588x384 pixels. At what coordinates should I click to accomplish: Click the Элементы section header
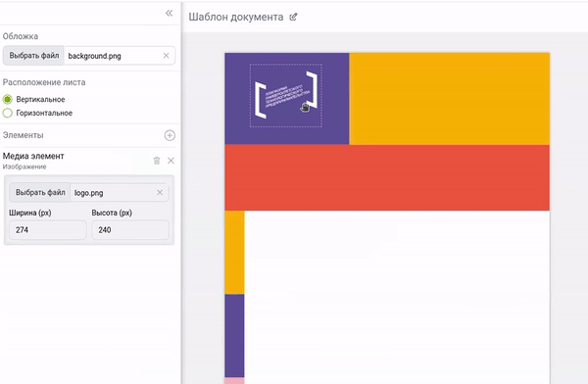[x=24, y=135]
